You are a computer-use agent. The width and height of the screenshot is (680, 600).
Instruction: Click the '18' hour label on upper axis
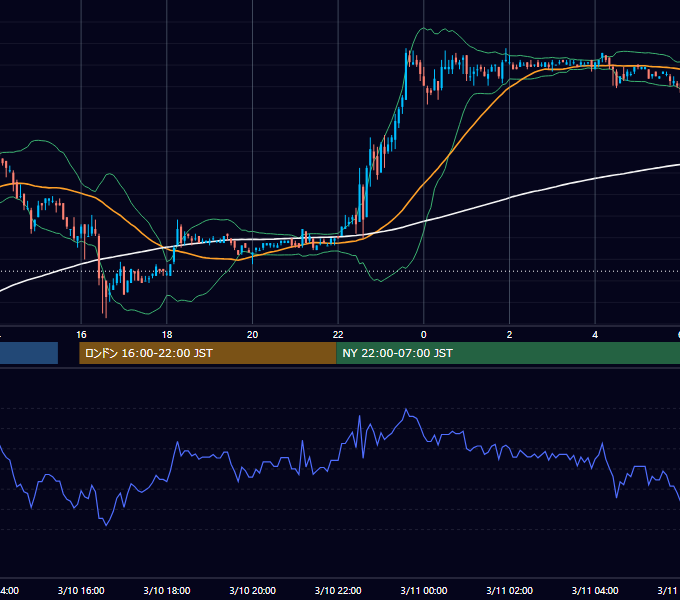pyautogui.click(x=167, y=335)
